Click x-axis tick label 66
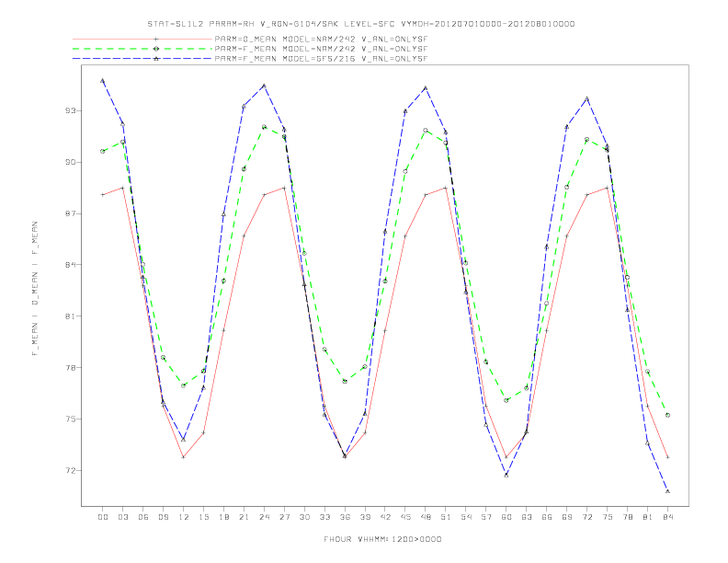 coord(547,517)
